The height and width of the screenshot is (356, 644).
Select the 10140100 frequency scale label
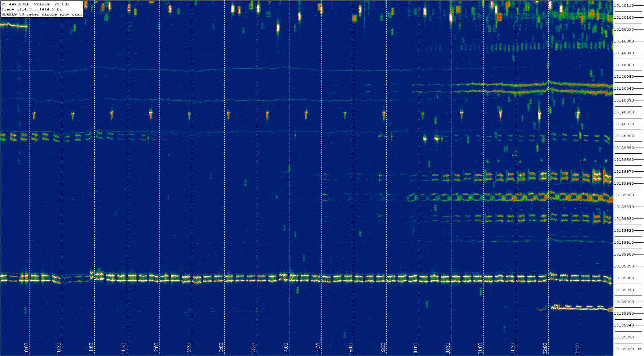click(x=624, y=18)
